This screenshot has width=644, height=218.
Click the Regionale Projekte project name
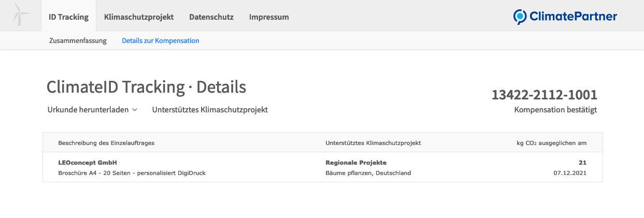click(356, 163)
